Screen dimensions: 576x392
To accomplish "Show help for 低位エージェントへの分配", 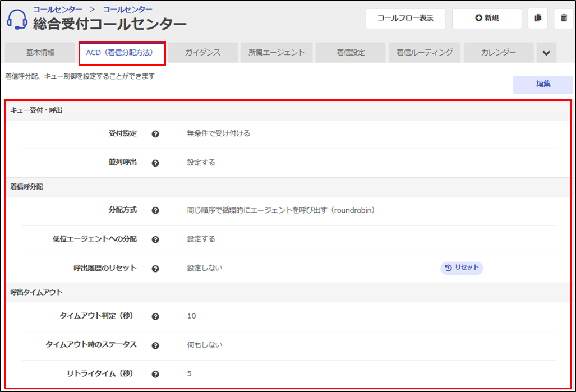I will [155, 239].
